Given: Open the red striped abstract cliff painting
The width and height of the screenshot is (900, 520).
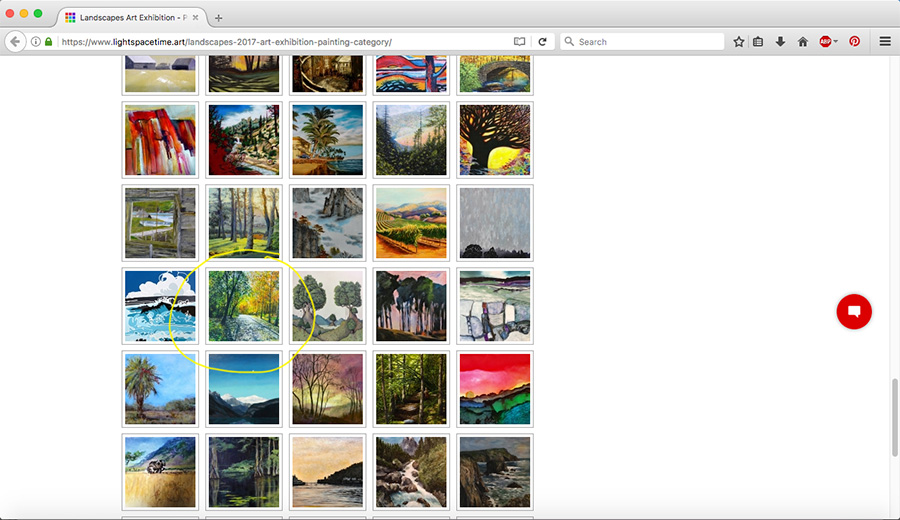Looking at the screenshot, I should pos(160,139).
